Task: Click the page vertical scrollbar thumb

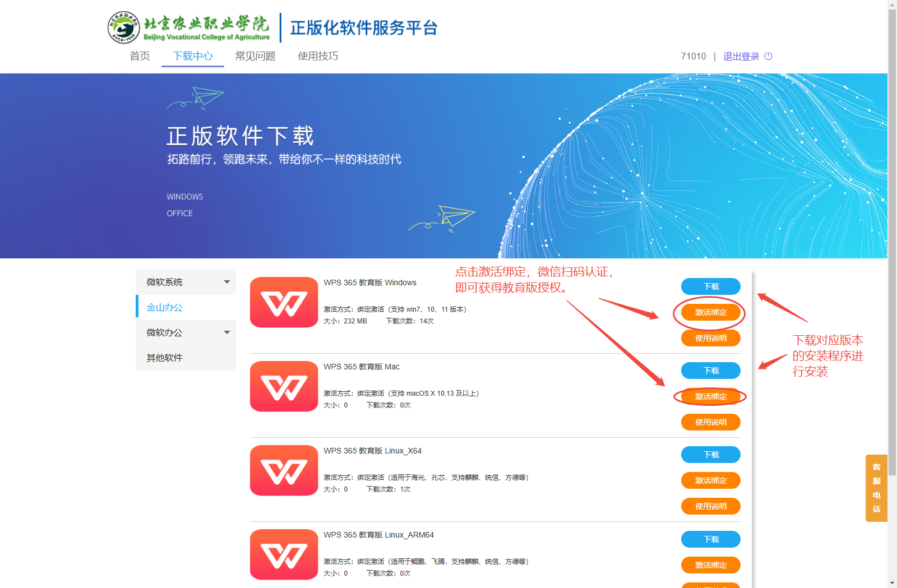Action: [x=892, y=235]
